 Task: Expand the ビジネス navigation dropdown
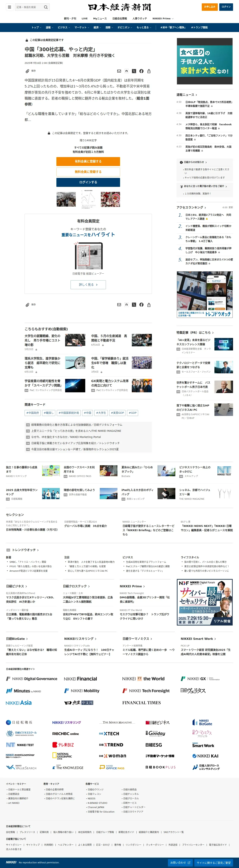[x=64, y=28]
